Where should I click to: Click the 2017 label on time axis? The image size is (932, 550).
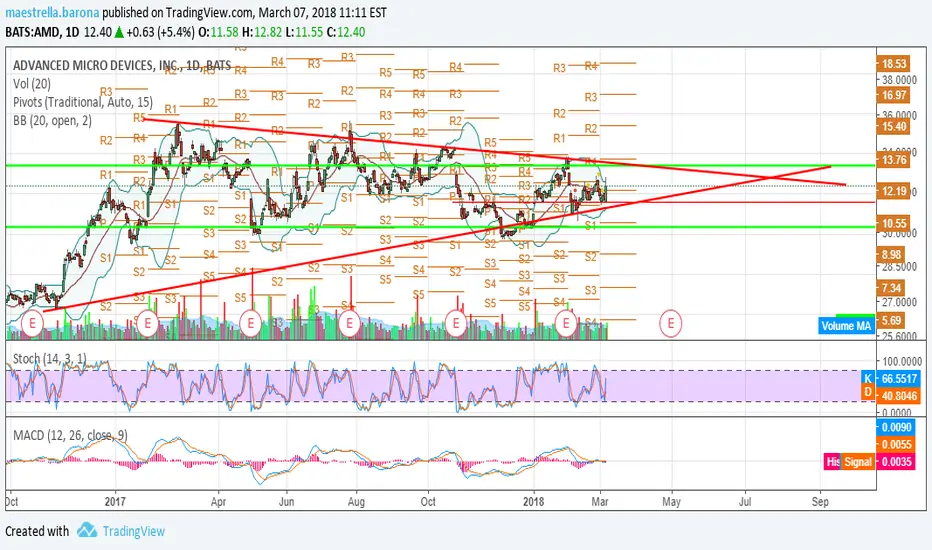[x=115, y=501]
